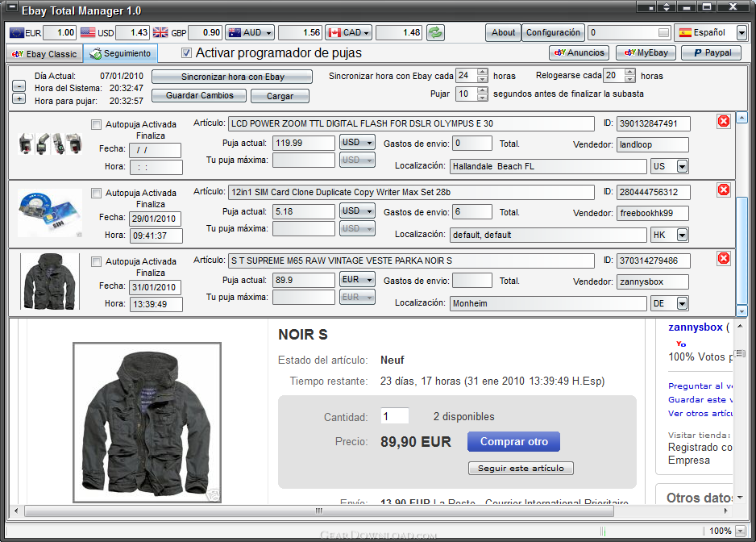Open DE country dropdown for Monheim
The width and height of the screenshot is (756, 542).
click(x=682, y=303)
